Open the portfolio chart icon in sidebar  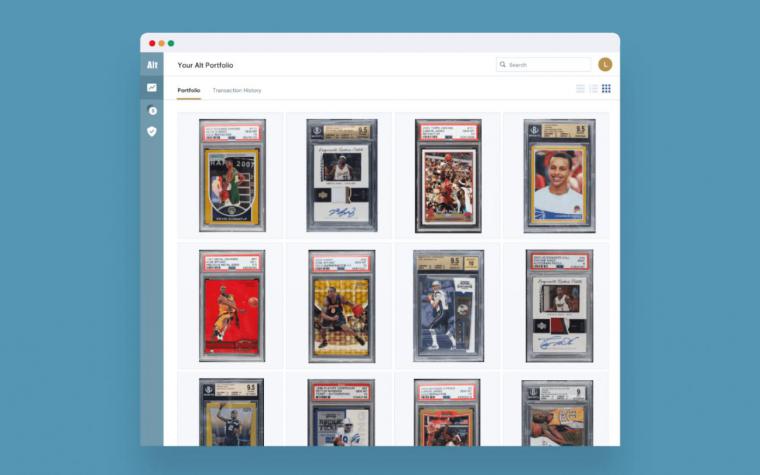pyautogui.click(x=152, y=88)
